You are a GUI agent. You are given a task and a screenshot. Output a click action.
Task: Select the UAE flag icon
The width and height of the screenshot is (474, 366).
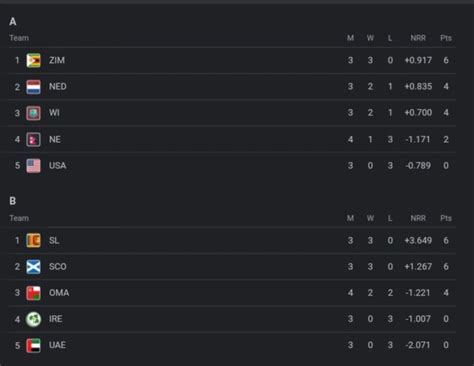[x=33, y=345]
